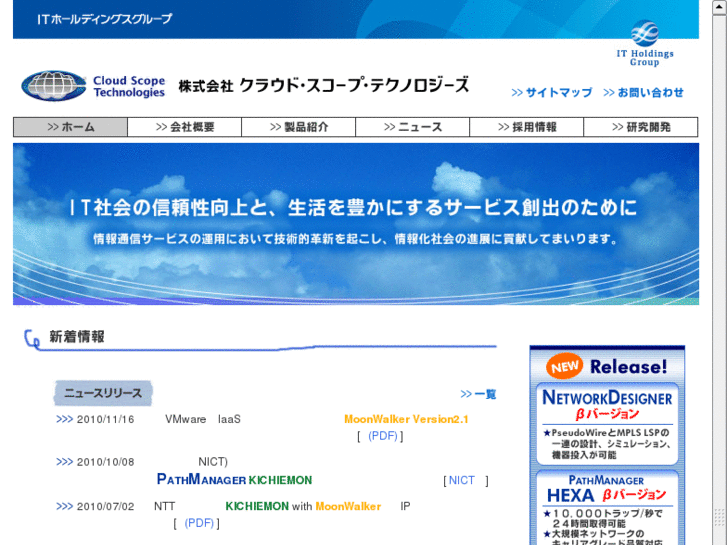Viewport: 727px width, 545px height.
Task: Click the arrow icon beside 2010/11/16
Action: coord(64,419)
